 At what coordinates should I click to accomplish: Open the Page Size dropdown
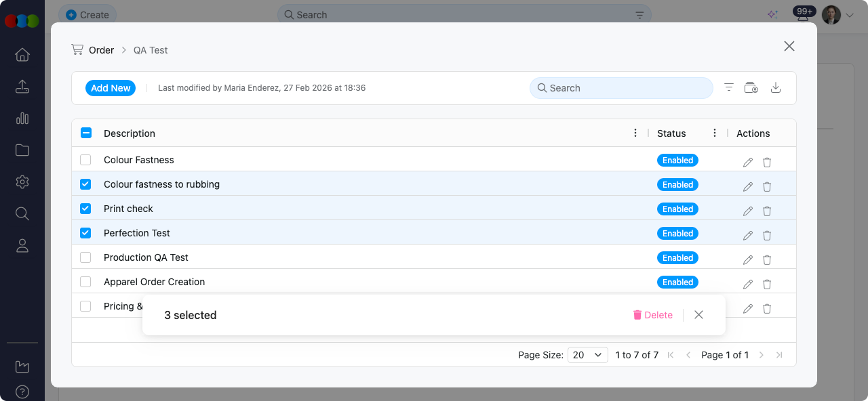click(587, 355)
